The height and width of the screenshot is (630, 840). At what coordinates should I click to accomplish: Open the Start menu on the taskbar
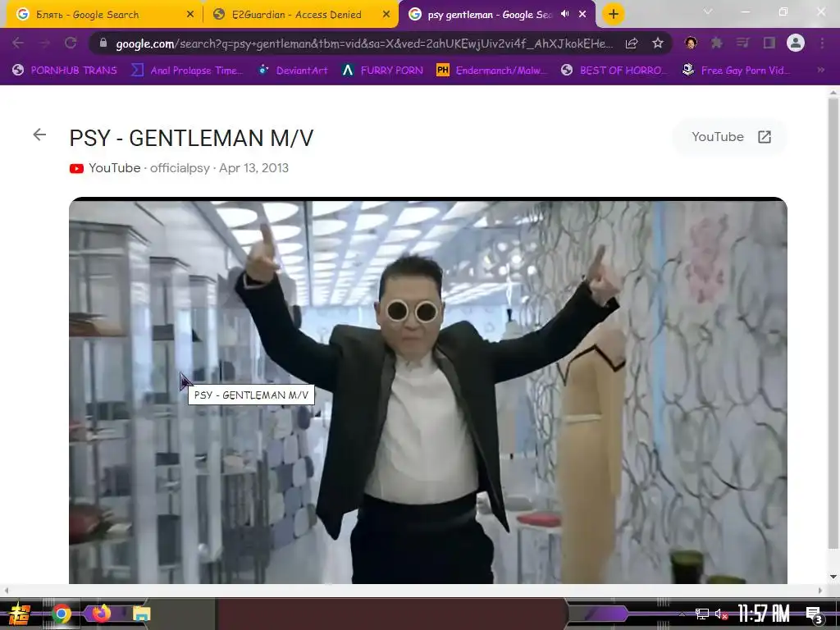[19, 614]
